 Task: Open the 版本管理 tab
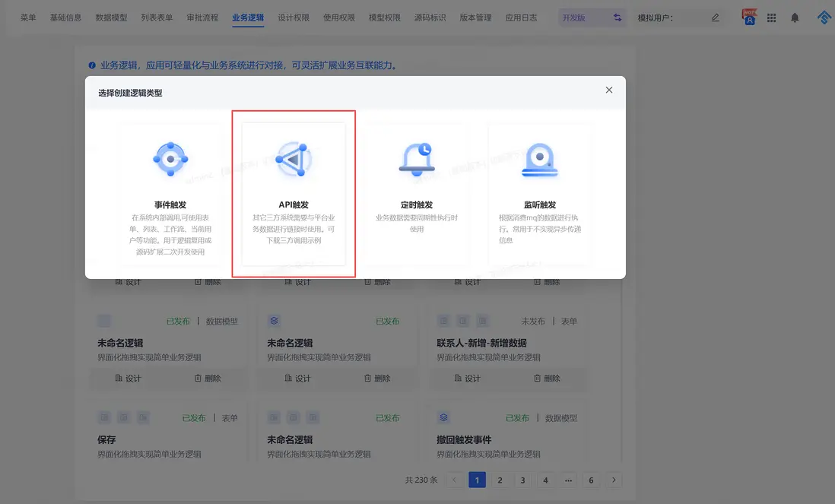[475, 17]
